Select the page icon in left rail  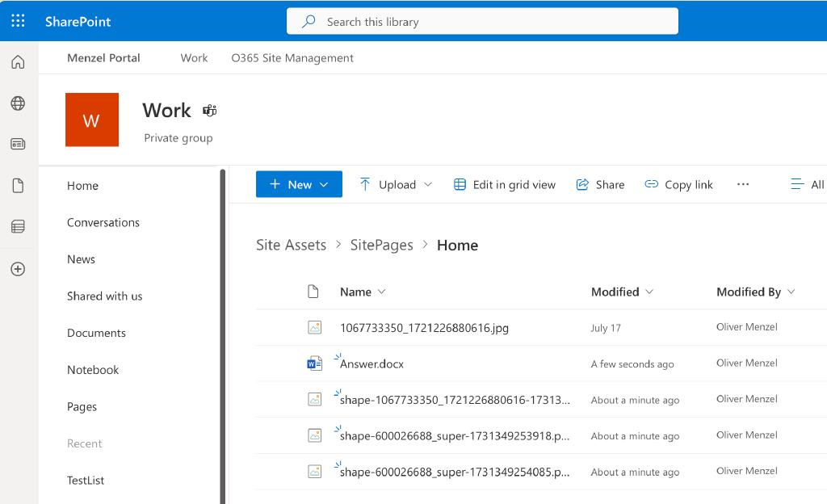[17, 185]
